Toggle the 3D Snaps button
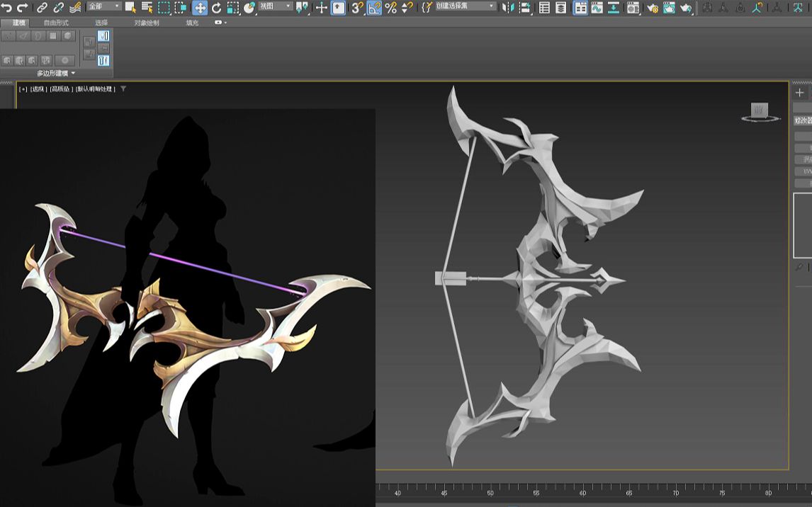The height and width of the screenshot is (507, 812). 358,8
